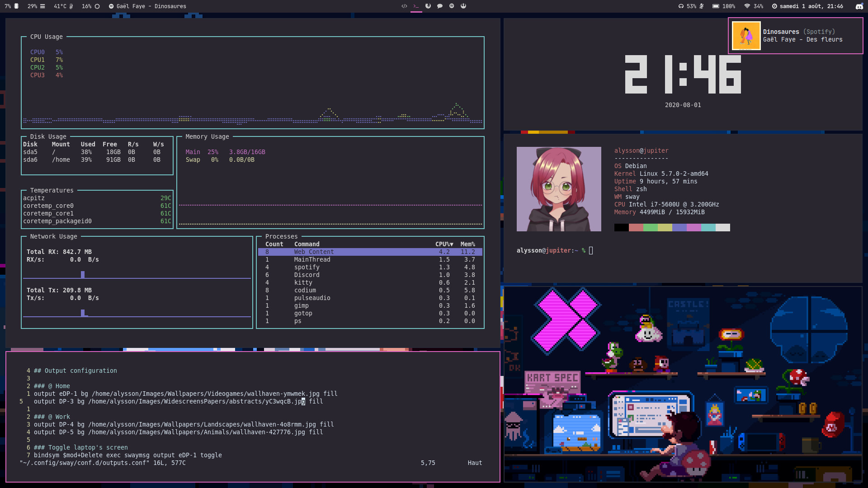Click the '### @ Work' comment line in vim
Image resolution: width=868 pixels, height=488 pixels.
[x=52, y=417]
